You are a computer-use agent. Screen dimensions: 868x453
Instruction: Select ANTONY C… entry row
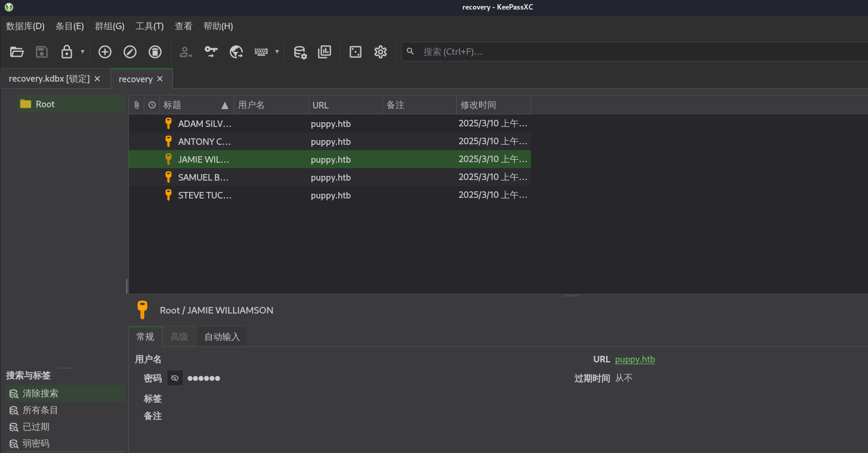[x=330, y=142]
